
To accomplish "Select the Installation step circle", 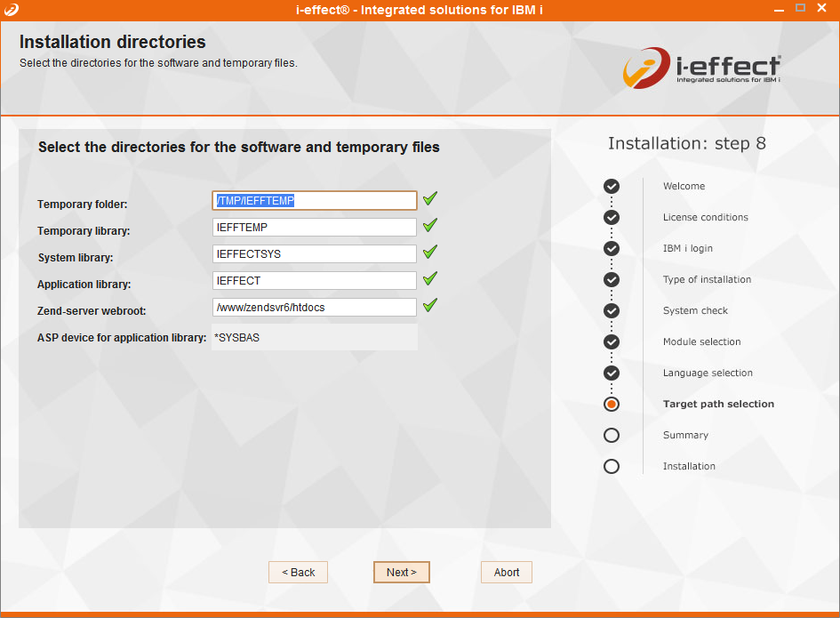I will (611, 466).
